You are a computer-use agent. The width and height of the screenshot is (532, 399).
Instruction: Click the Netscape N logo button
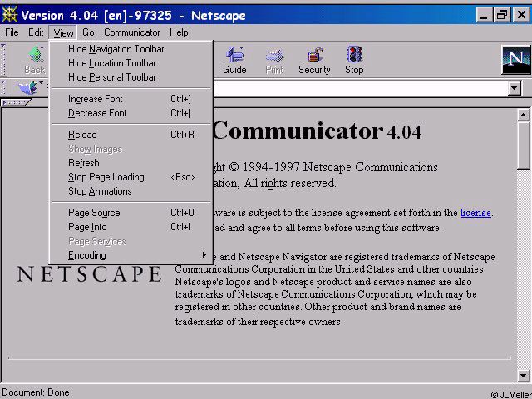(515, 60)
